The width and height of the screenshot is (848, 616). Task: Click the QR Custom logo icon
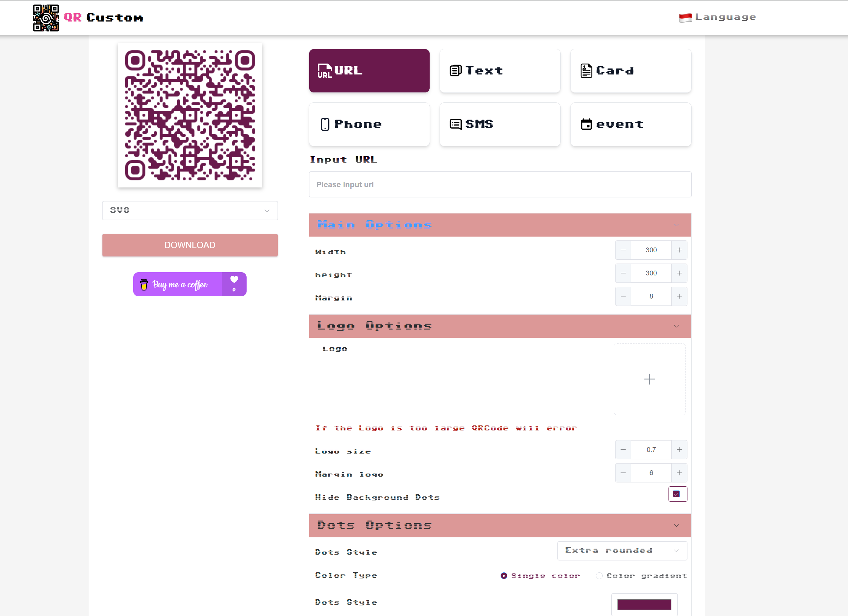[x=46, y=18]
